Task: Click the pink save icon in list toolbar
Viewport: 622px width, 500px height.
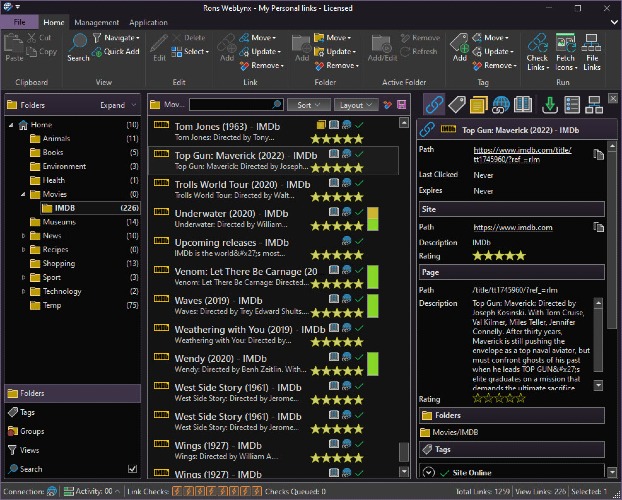Action: 401,105
